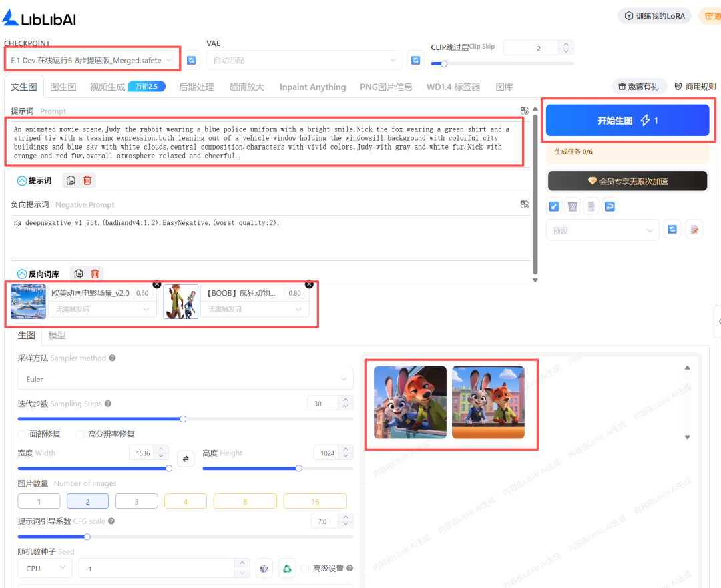Screen dimensions: 721x588
Task: Click the notepad styles icon
Action: click(591, 206)
